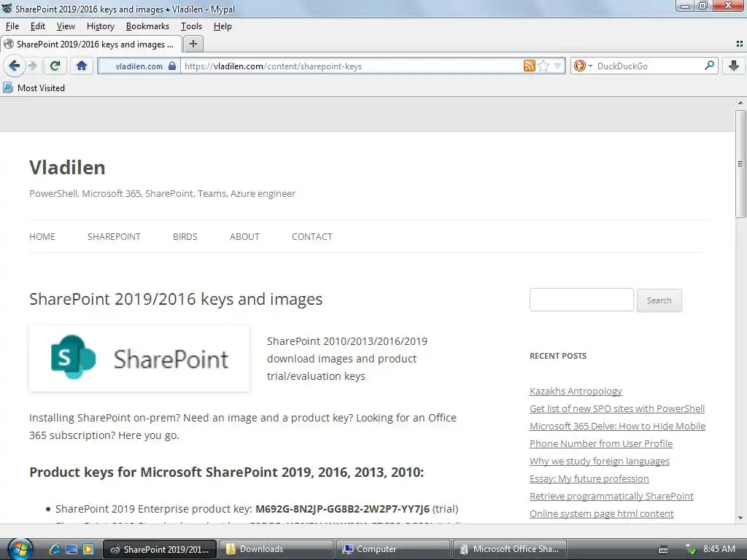Viewport: 747px width, 560px height.
Task: Click the search magnifier icon in search bar
Action: click(x=709, y=65)
